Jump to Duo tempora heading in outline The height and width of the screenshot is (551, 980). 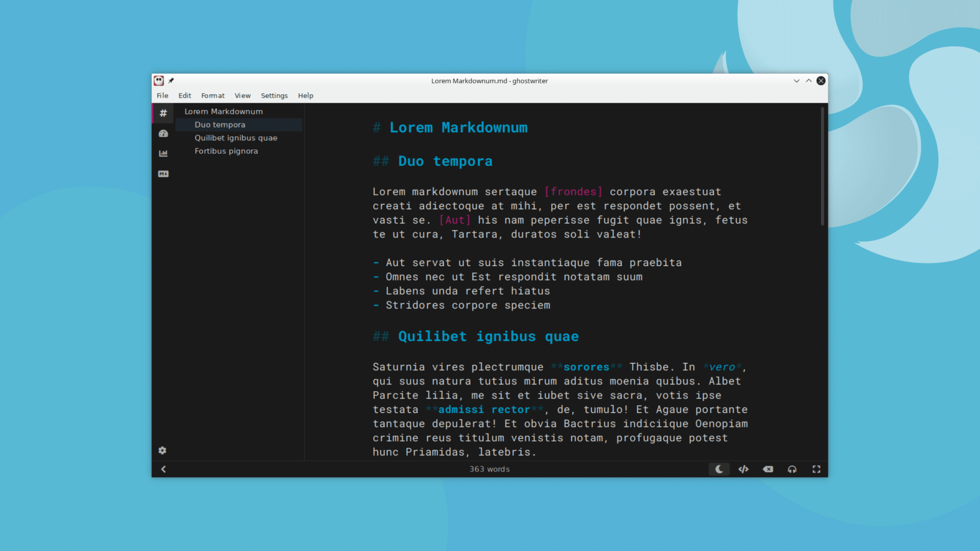point(239,125)
